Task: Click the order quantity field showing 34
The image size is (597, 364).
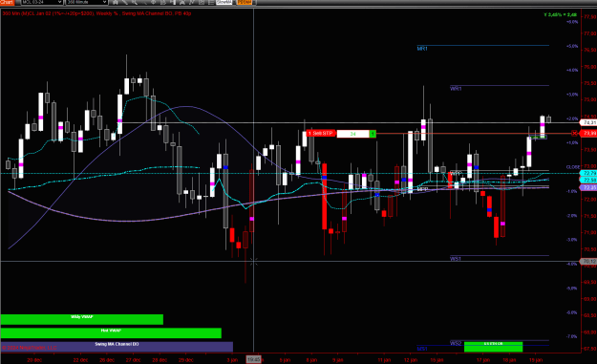Action: pos(352,134)
